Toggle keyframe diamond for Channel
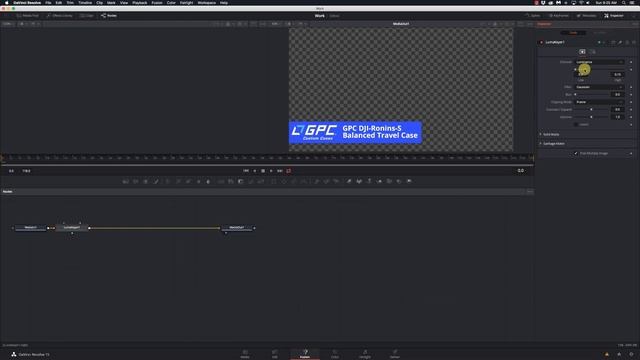The image size is (640, 360). pos(631,62)
